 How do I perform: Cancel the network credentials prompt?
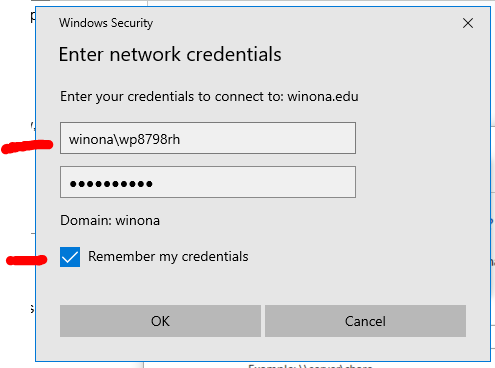point(365,321)
